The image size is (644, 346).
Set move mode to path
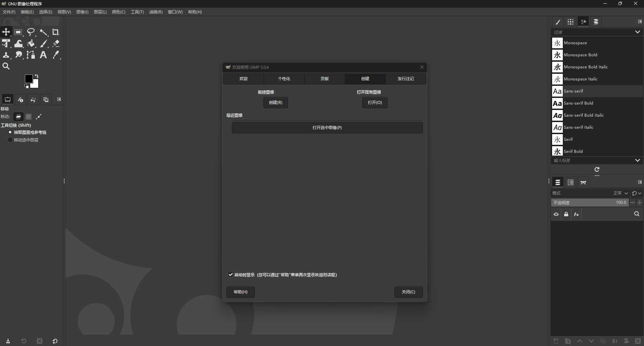point(39,117)
